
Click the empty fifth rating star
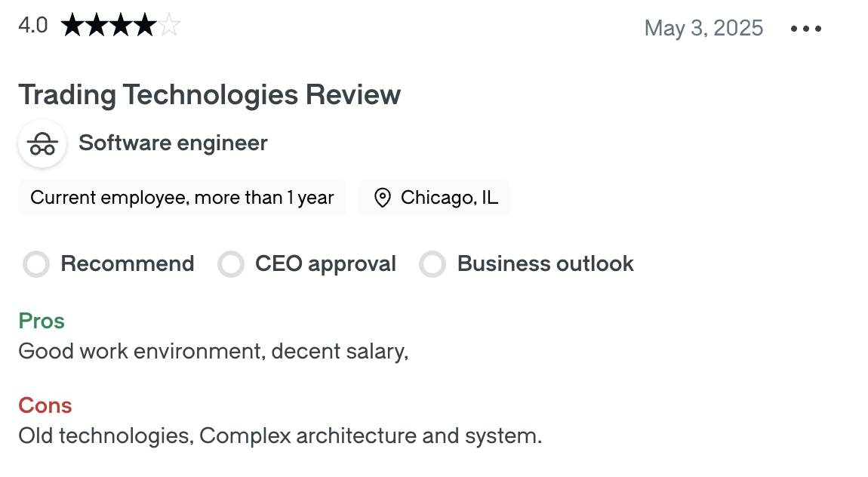169,26
